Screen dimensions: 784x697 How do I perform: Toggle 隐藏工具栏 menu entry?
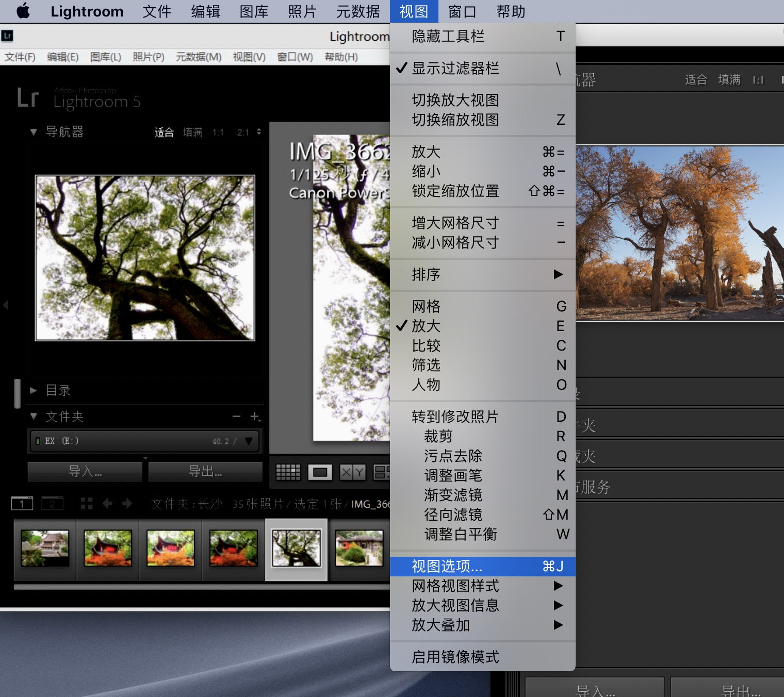click(x=483, y=36)
